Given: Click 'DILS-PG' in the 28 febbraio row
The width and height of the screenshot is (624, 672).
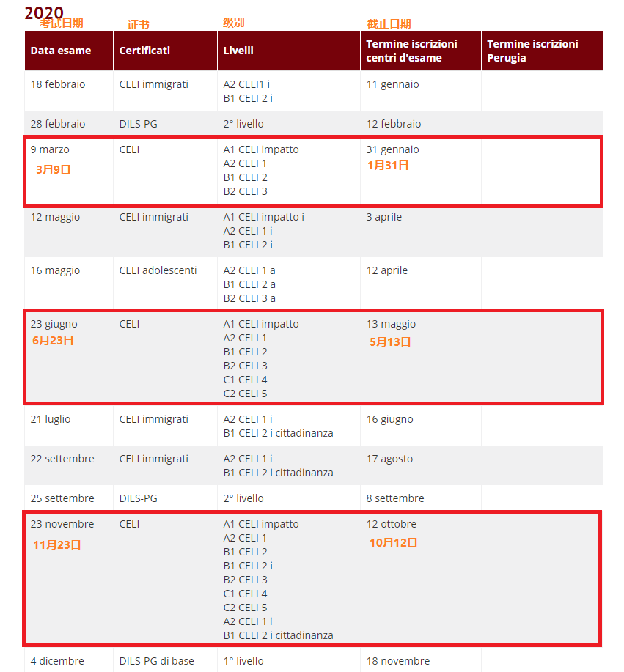Looking at the screenshot, I should coord(138,124).
